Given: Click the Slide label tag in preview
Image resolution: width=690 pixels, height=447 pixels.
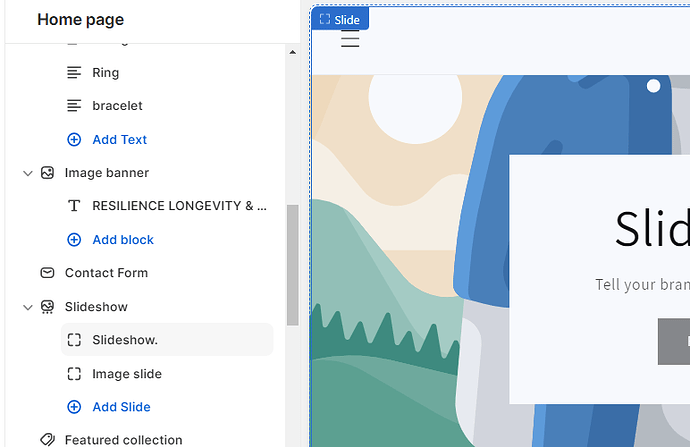Looking at the screenshot, I should coord(340,19).
